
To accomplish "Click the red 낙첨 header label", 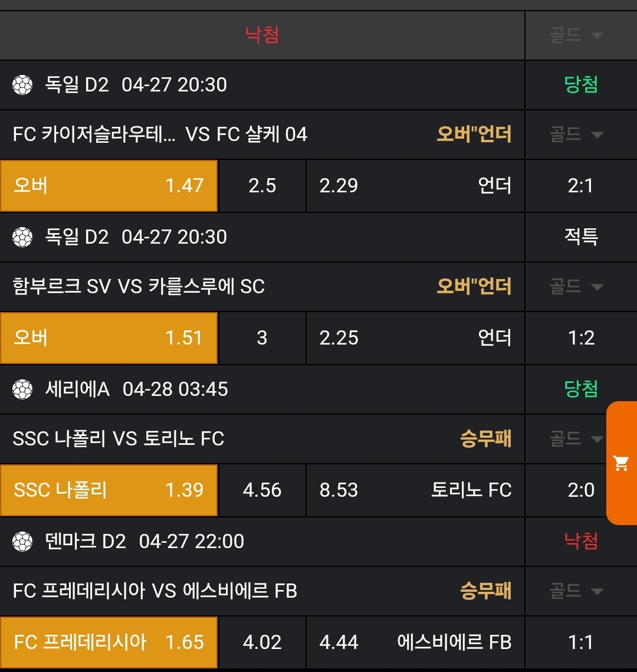I will [x=262, y=35].
